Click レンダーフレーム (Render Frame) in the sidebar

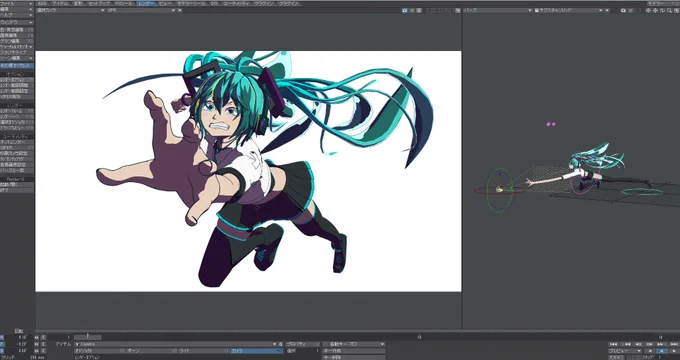(16, 111)
